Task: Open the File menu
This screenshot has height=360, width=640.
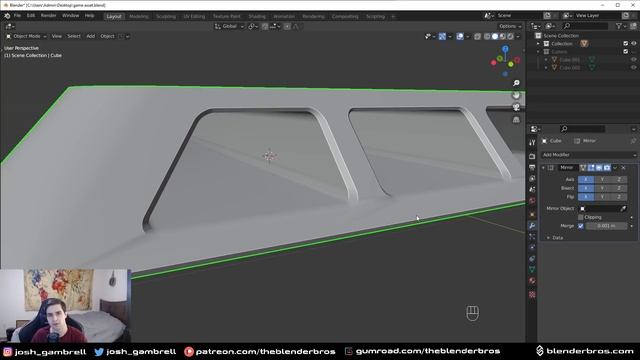Action: tap(17, 16)
